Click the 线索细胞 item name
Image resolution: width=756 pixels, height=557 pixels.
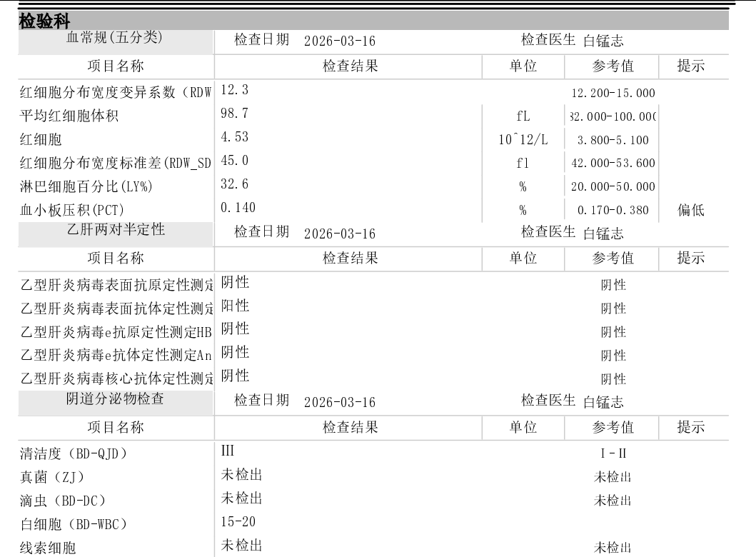tap(49, 548)
